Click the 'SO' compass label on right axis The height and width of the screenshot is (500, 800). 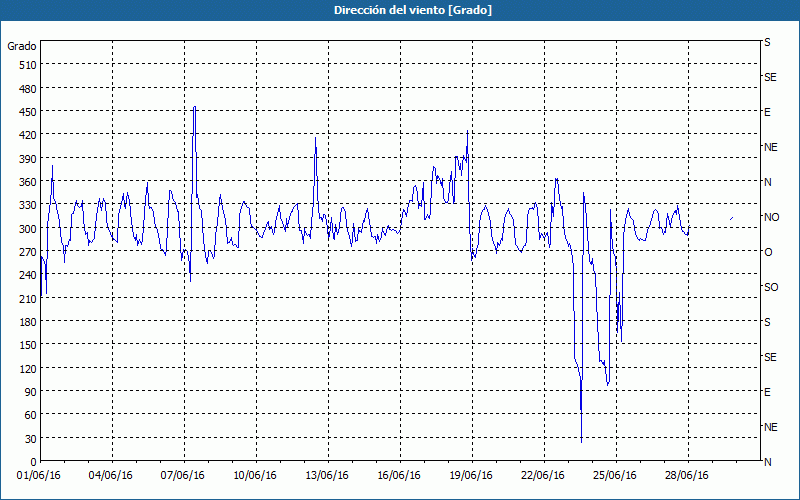point(771,287)
